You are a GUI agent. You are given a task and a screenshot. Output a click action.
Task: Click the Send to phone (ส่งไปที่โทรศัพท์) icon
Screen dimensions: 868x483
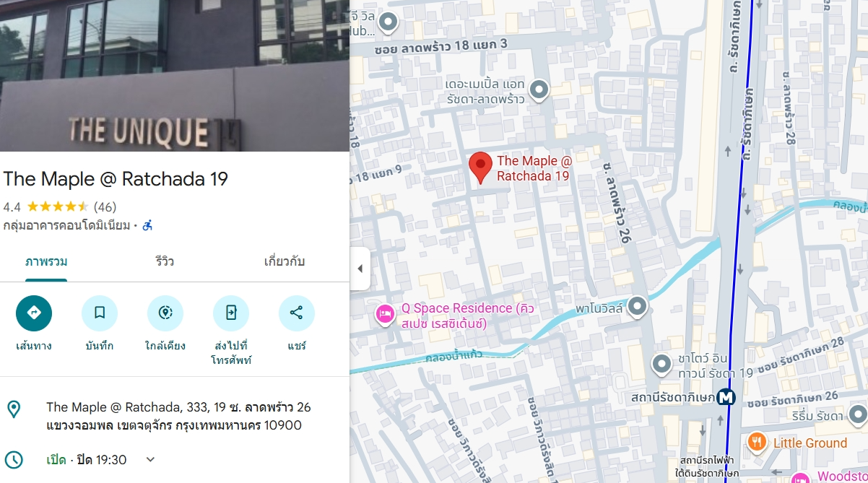pyautogui.click(x=231, y=313)
